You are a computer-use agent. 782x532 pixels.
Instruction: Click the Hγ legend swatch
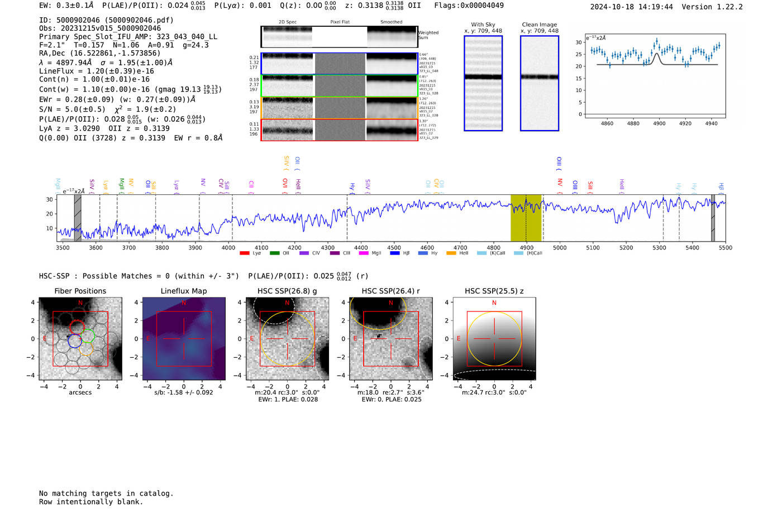point(423,253)
